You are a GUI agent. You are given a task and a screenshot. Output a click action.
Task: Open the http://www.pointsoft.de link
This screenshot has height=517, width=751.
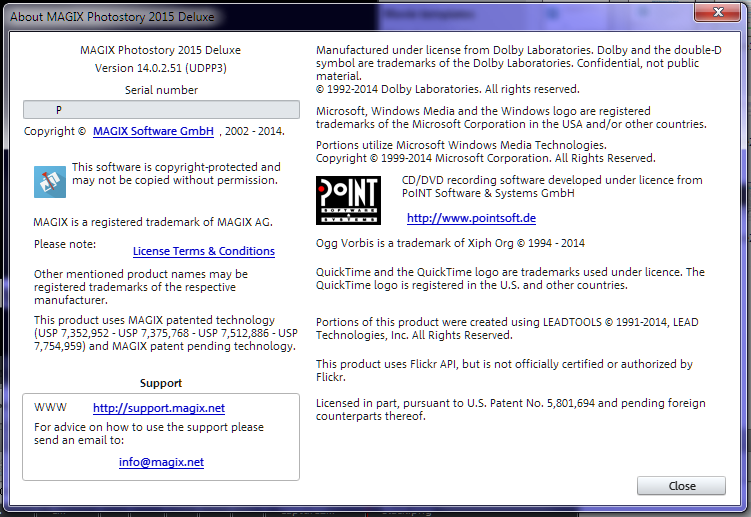[471, 218]
